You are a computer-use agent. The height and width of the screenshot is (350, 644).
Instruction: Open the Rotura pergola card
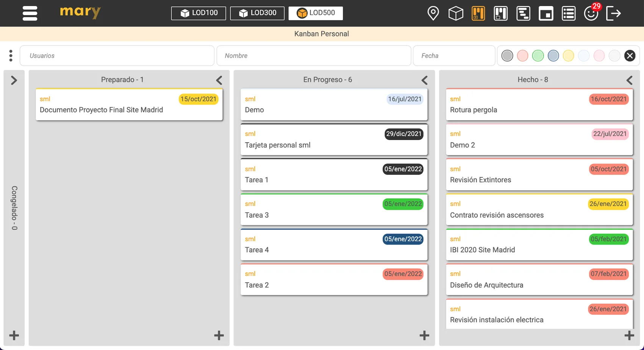[539, 104]
